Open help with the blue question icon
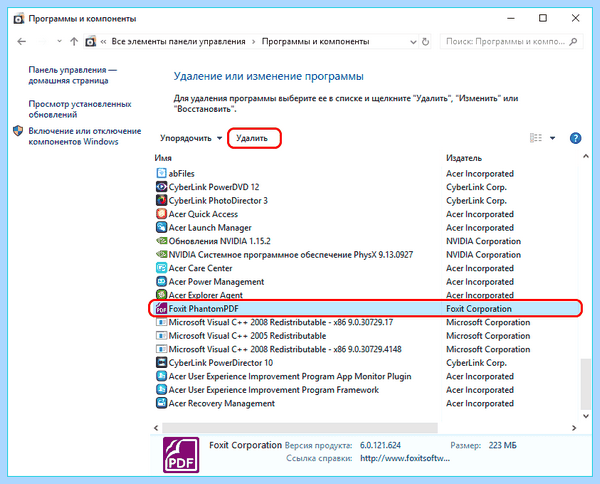Image resolution: width=600 pixels, height=484 pixels. click(x=575, y=138)
